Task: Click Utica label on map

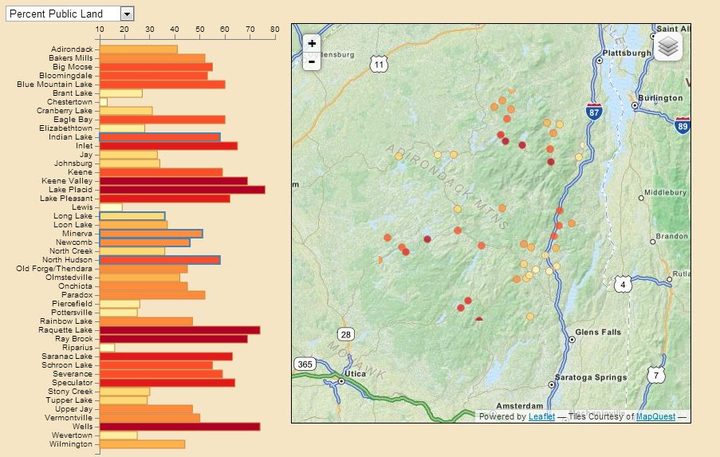Action: click(x=355, y=374)
